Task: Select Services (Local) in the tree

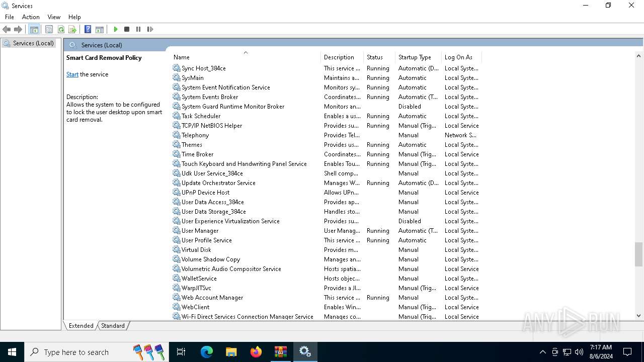Action: tap(33, 43)
